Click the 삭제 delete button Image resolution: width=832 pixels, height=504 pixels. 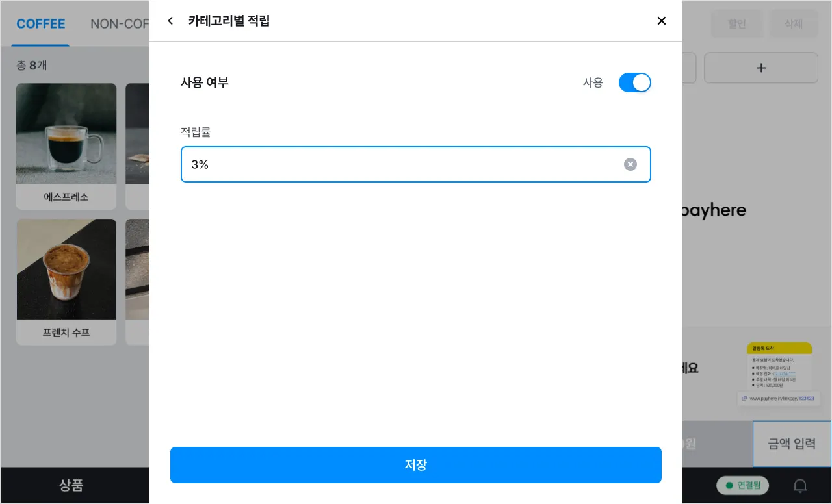[x=793, y=24]
